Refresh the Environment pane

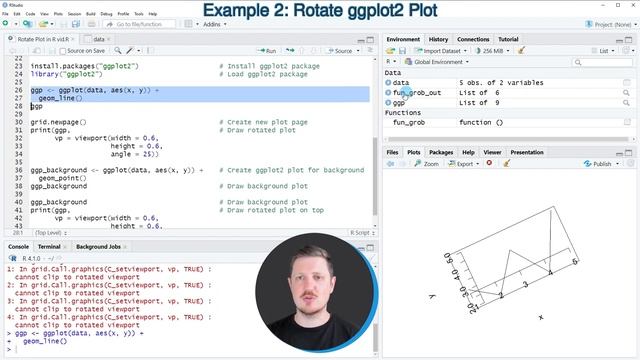point(626,50)
